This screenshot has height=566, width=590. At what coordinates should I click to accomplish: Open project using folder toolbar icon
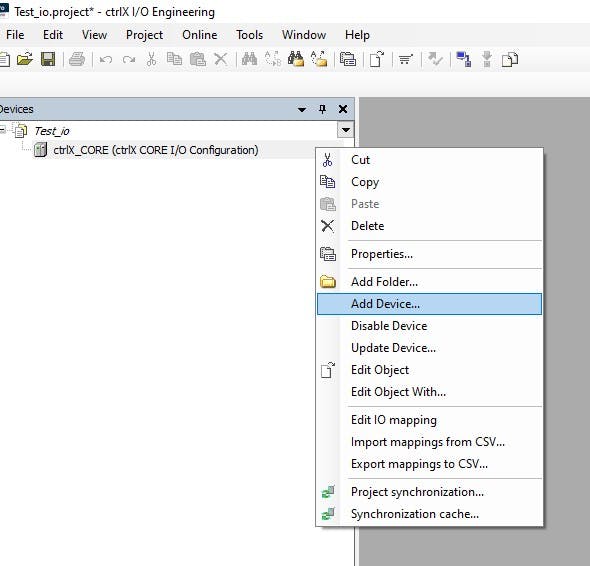point(25,59)
